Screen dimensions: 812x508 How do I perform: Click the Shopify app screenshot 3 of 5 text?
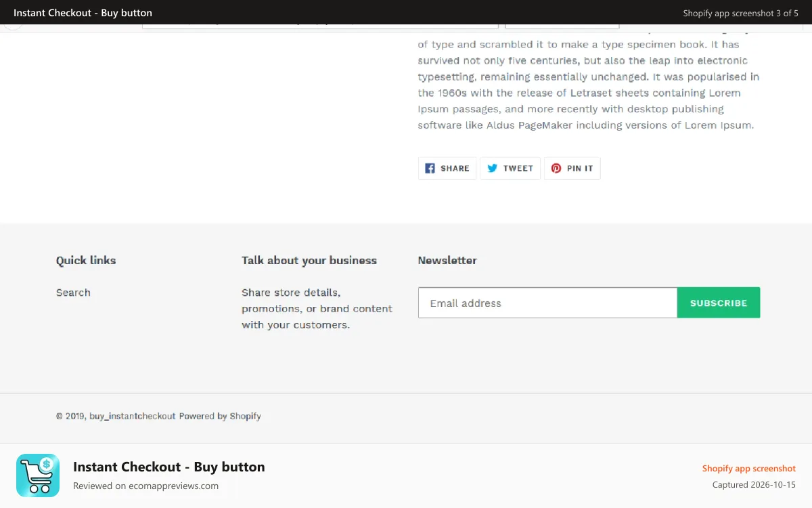740,13
